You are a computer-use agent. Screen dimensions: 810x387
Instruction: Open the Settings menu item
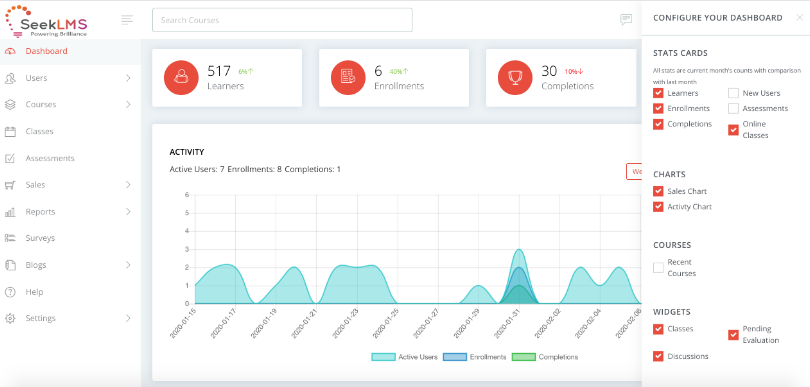coord(70,318)
